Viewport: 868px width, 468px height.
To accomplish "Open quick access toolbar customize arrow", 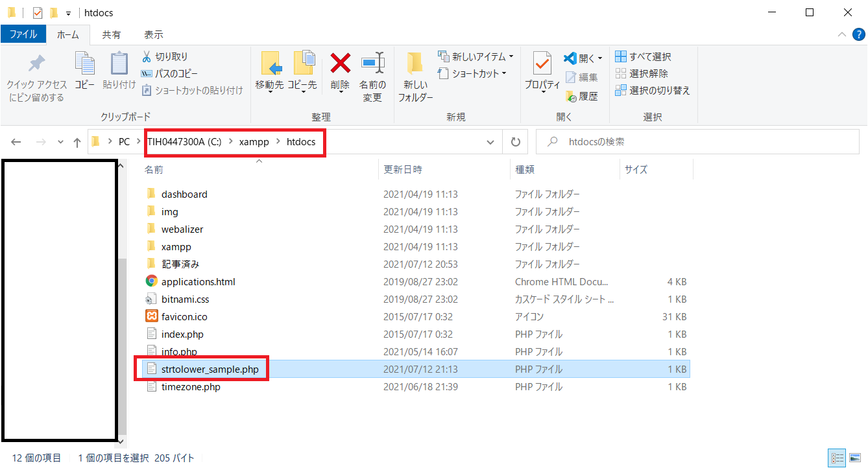I will 69,13.
